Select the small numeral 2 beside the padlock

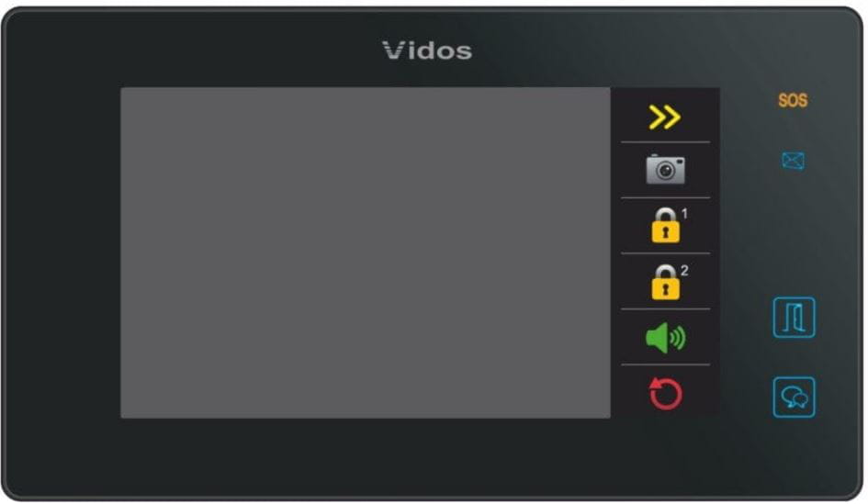[685, 271]
